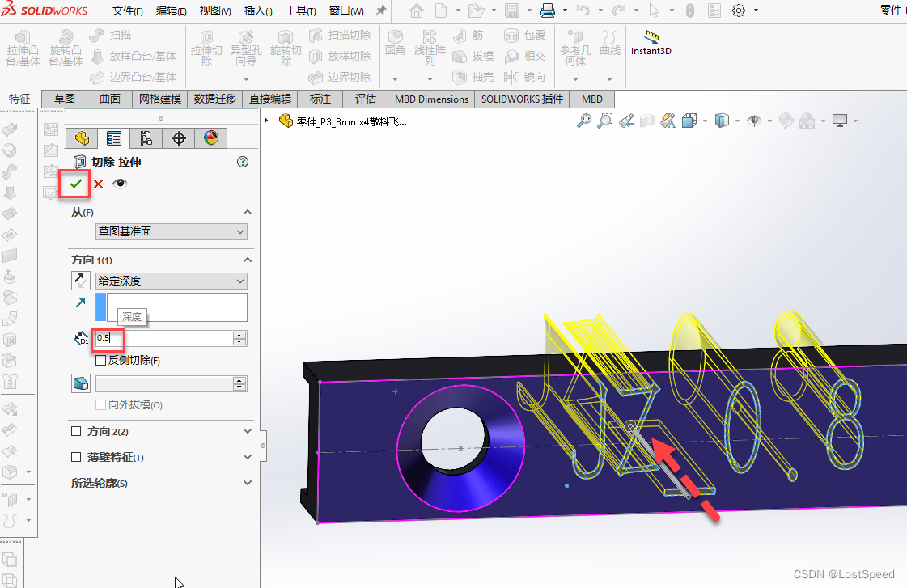This screenshot has height=588, width=907.
Task: Switch to 草图 tab
Action: pos(64,99)
